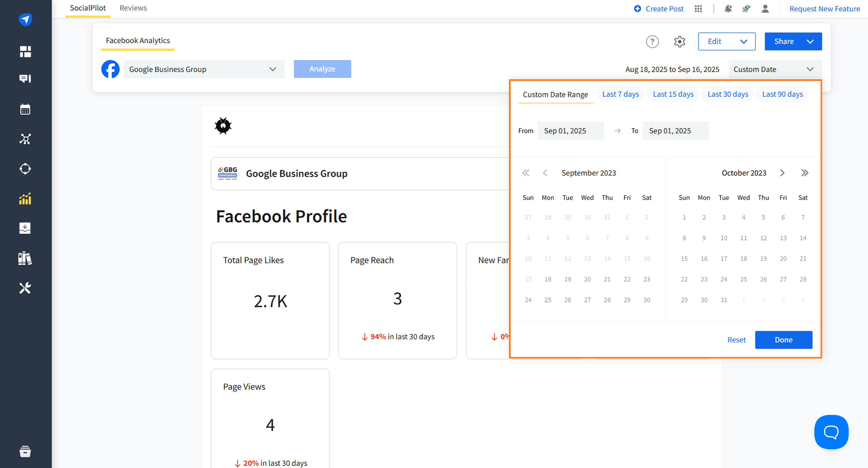868x468 pixels.
Task: Select September 18 in the calendar
Action: 548,279
